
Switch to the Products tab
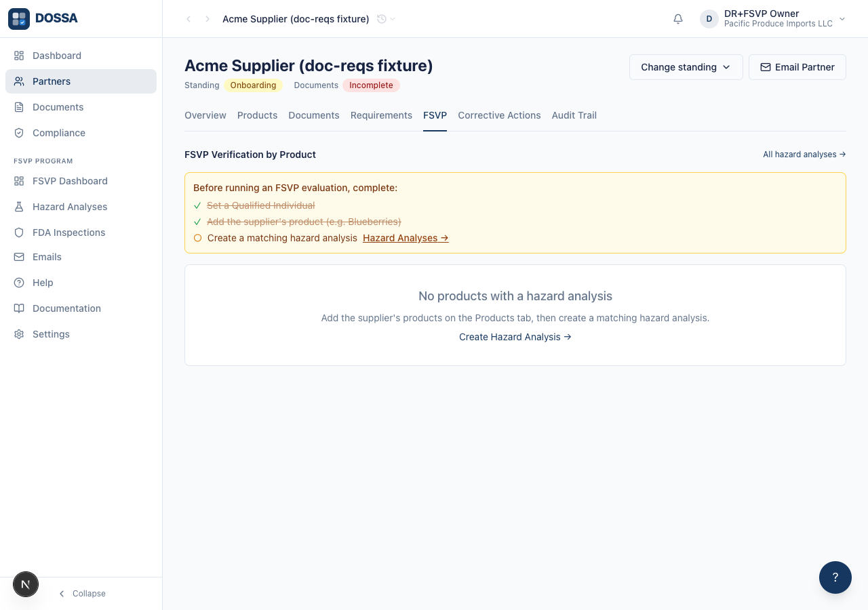click(257, 115)
